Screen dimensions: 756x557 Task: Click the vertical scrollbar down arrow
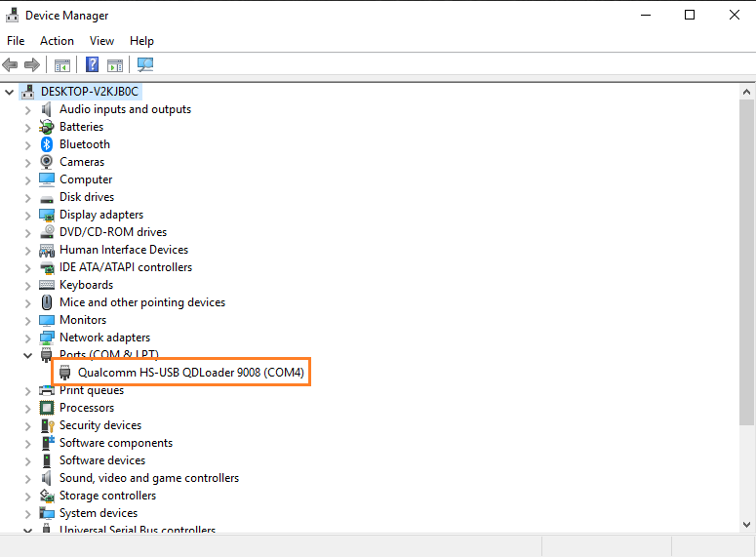point(746,525)
